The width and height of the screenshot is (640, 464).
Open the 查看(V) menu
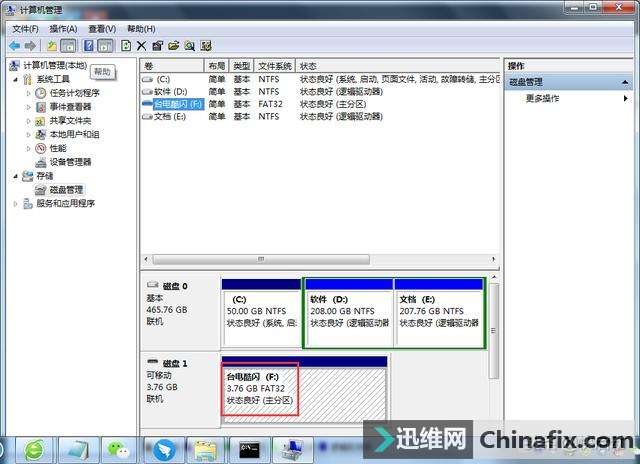pyautogui.click(x=102, y=29)
